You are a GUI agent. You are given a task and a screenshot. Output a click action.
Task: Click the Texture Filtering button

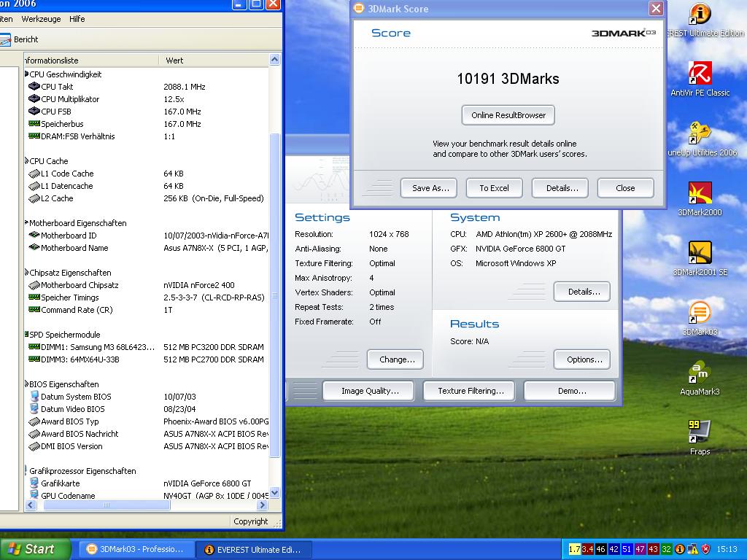(469, 391)
